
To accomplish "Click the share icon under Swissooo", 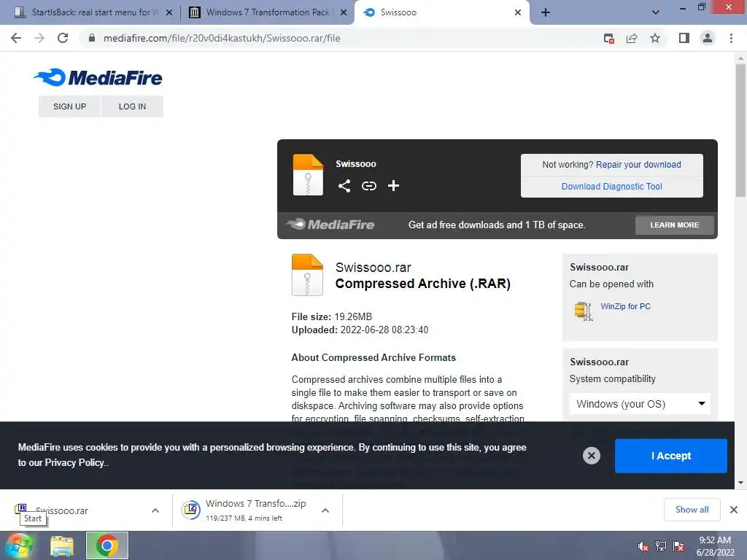I will pos(344,186).
